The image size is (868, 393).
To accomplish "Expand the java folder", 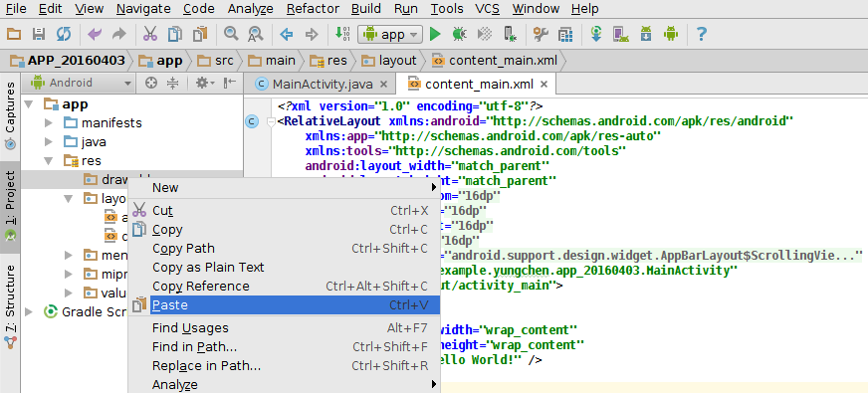I will click(x=49, y=141).
